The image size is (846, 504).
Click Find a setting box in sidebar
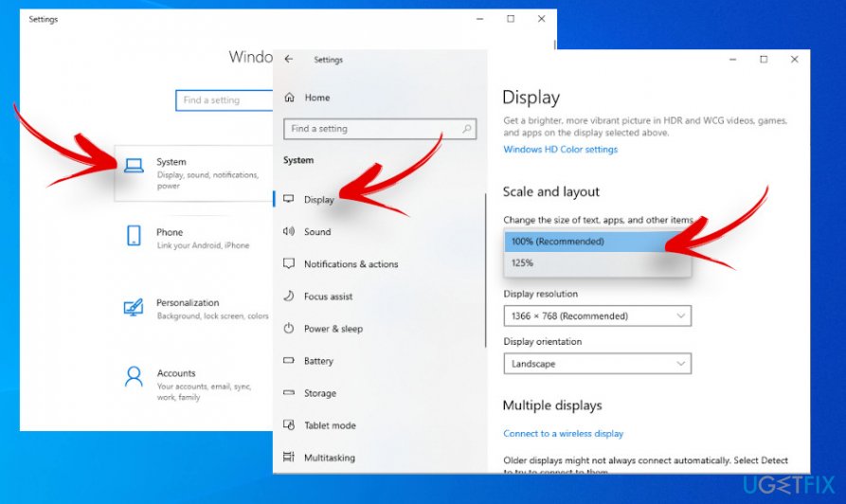(x=380, y=129)
